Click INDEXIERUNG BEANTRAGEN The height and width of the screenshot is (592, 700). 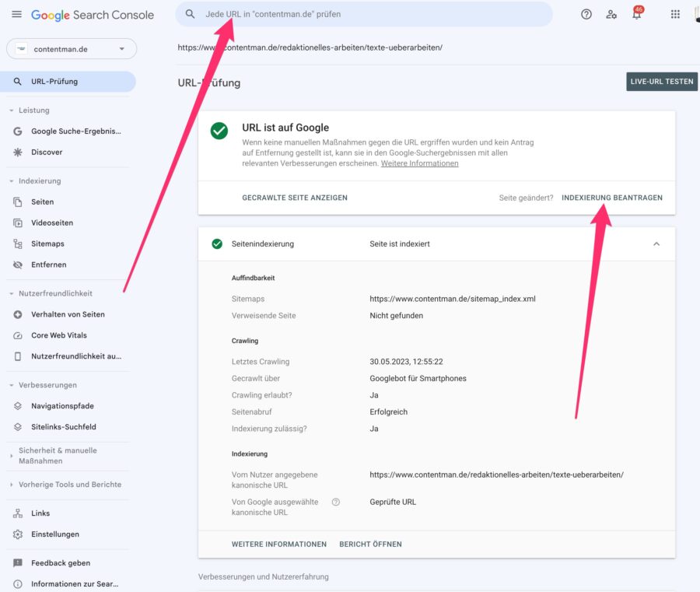coord(611,198)
